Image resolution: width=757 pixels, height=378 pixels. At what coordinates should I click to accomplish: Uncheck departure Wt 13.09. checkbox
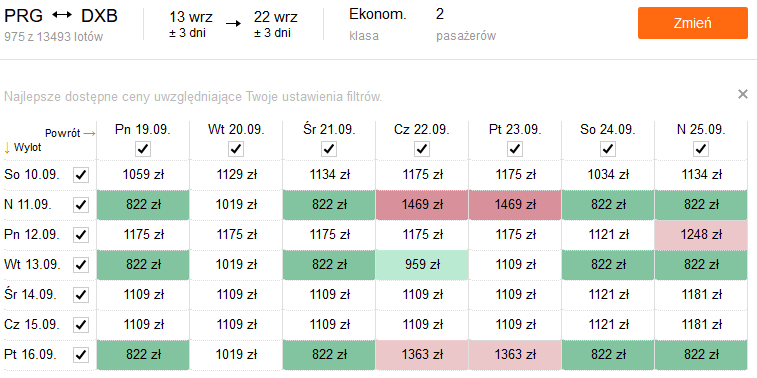81,265
